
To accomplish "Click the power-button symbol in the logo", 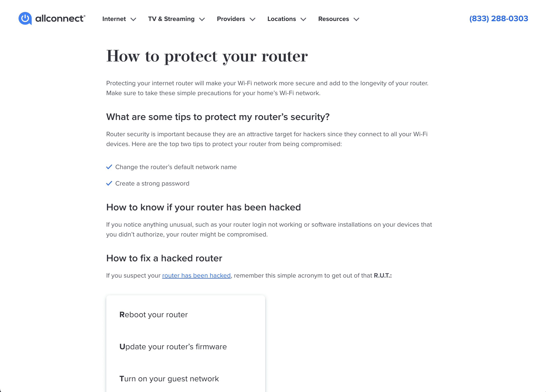I will pyautogui.click(x=25, y=18).
